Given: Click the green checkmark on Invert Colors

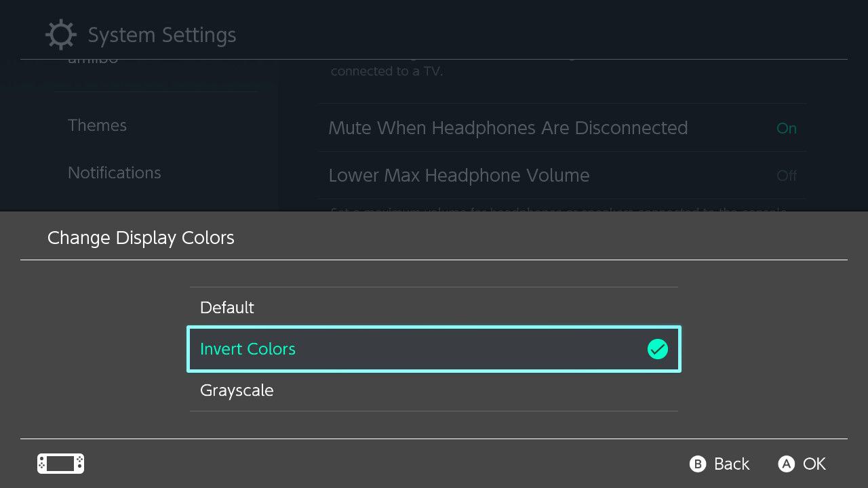Looking at the screenshot, I should [657, 349].
